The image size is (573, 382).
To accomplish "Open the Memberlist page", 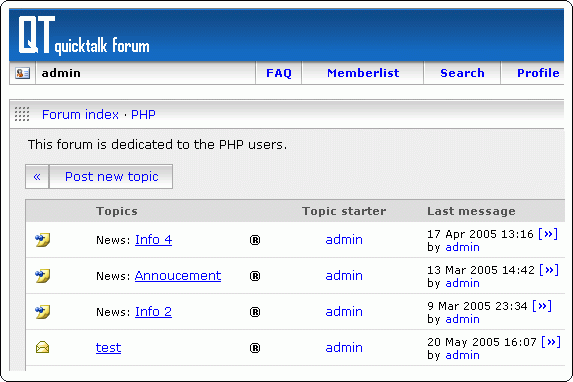I will click(x=363, y=73).
